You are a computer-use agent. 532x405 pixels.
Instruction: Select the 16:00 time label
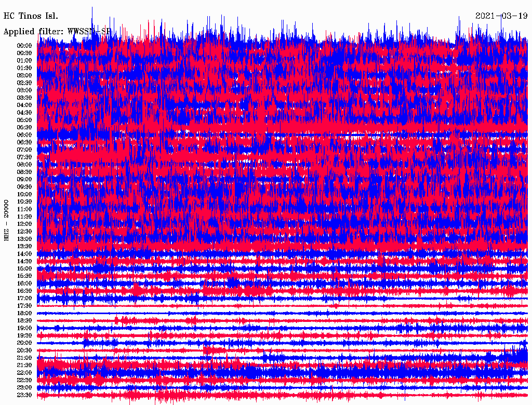point(24,283)
